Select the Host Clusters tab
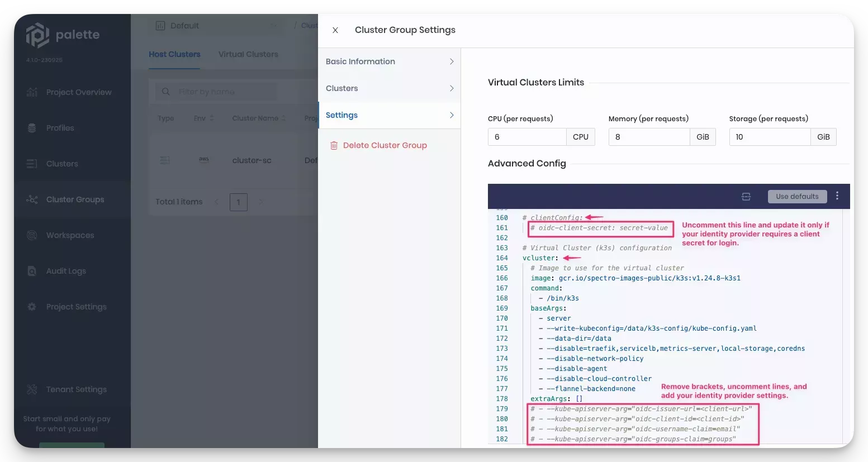The width and height of the screenshot is (868, 462). pos(174,54)
